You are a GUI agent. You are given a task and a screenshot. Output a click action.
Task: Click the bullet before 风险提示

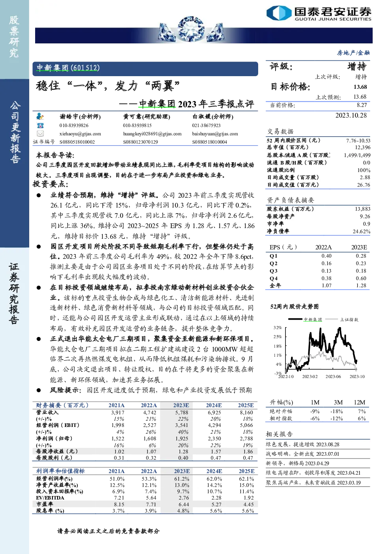[39, 390]
